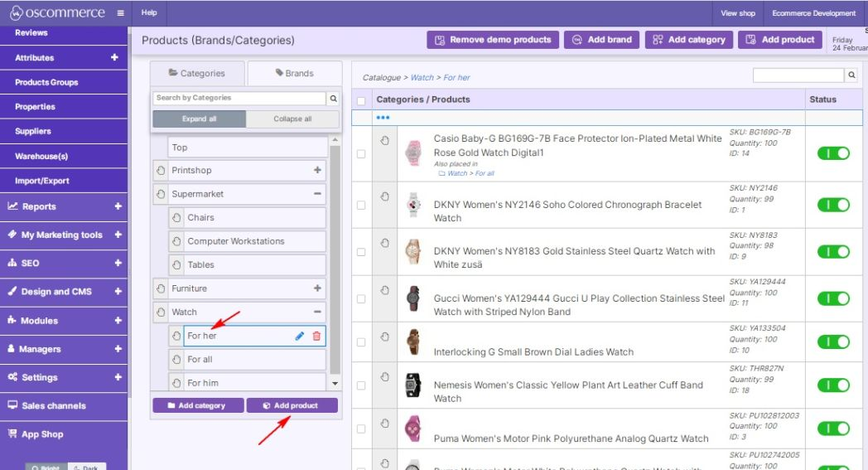Click the drag handle of Puma Pink watch row

point(385,424)
